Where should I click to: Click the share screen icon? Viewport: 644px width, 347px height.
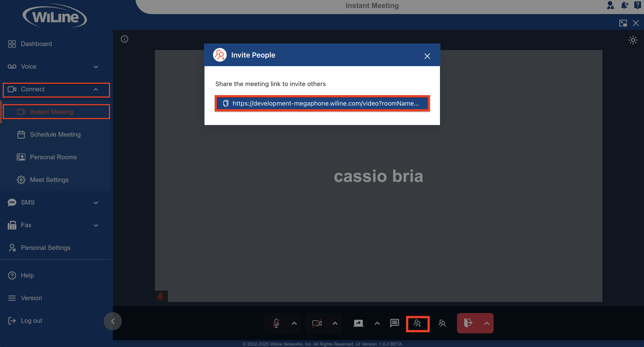[x=358, y=323]
